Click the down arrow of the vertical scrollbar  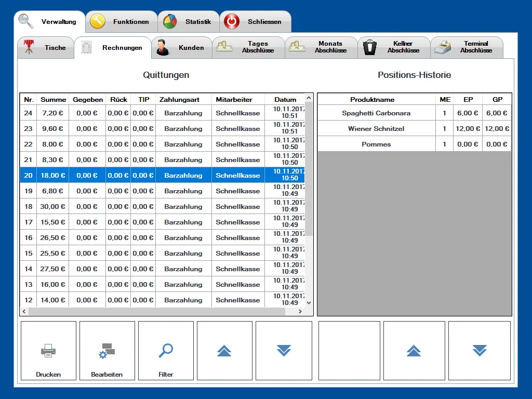pyautogui.click(x=309, y=303)
